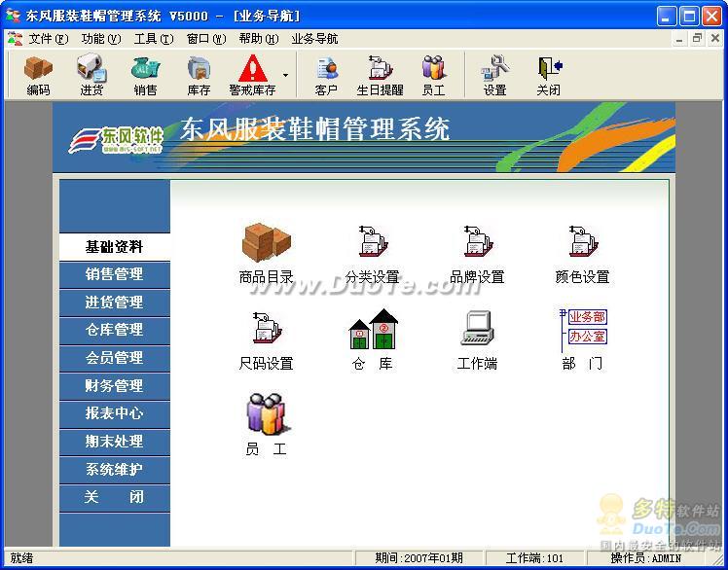Viewport: 728px width, 570px height.
Task: Open the 窗口(W) menu
Action: 206,39
